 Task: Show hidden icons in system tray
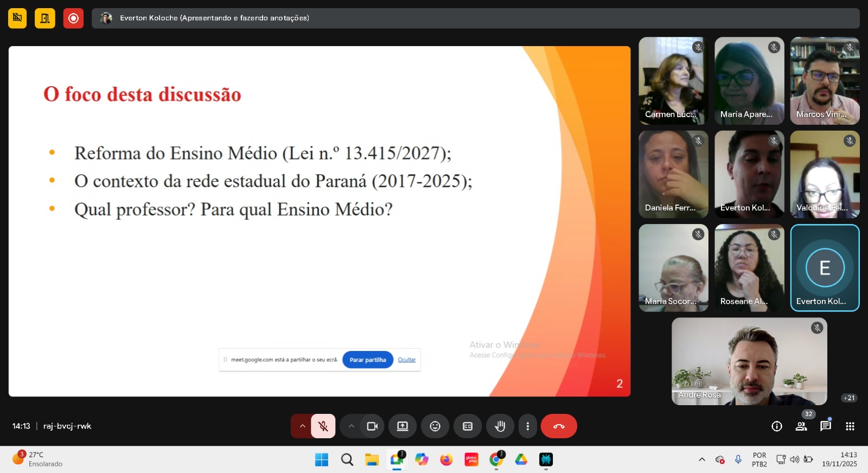pos(701,459)
